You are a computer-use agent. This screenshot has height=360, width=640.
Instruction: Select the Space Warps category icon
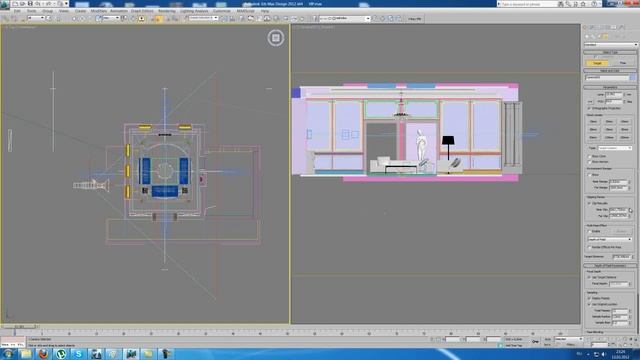pyautogui.click(x=618, y=36)
